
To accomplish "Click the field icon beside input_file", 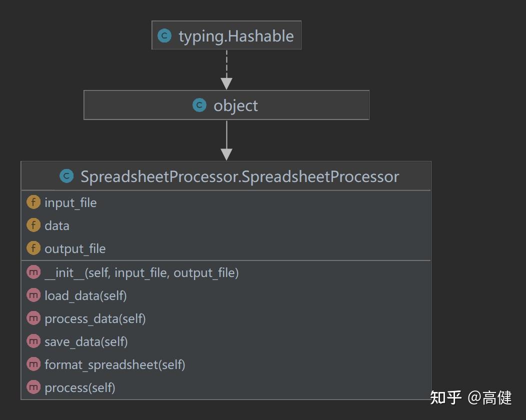I will 33,202.
